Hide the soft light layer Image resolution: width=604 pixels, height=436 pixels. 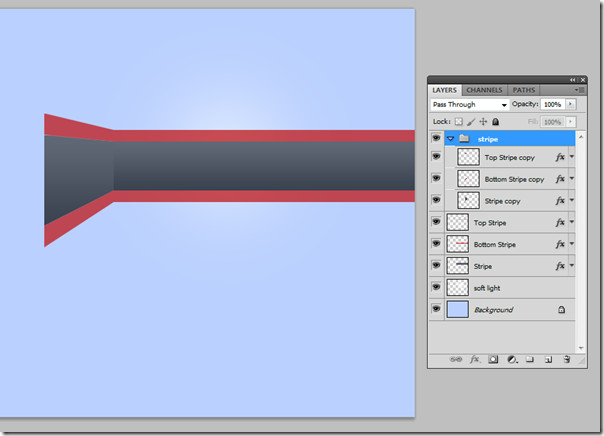click(x=436, y=287)
